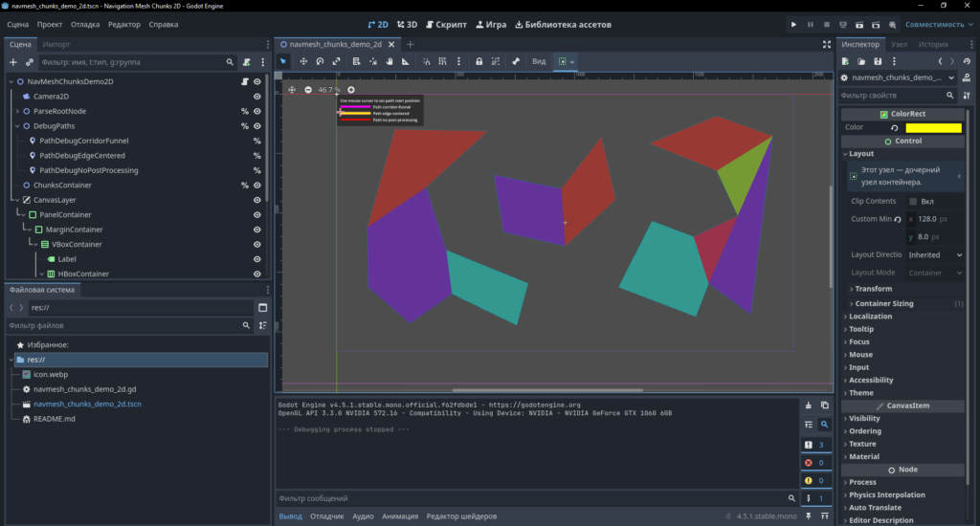Image resolution: width=980 pixels, height=526 pixels.
Task: Zoom out the 2D viewport
Action: click(x=308, y=90)
